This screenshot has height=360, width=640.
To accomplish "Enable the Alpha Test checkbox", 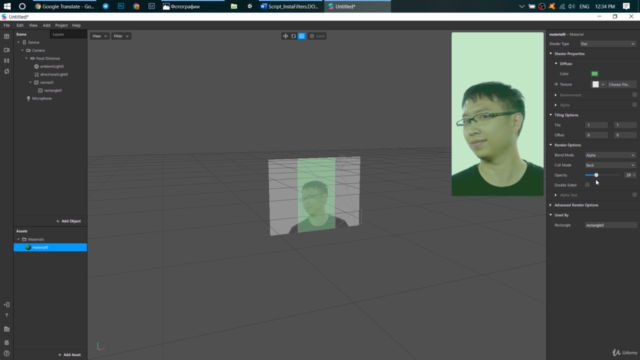I will 634,195.
